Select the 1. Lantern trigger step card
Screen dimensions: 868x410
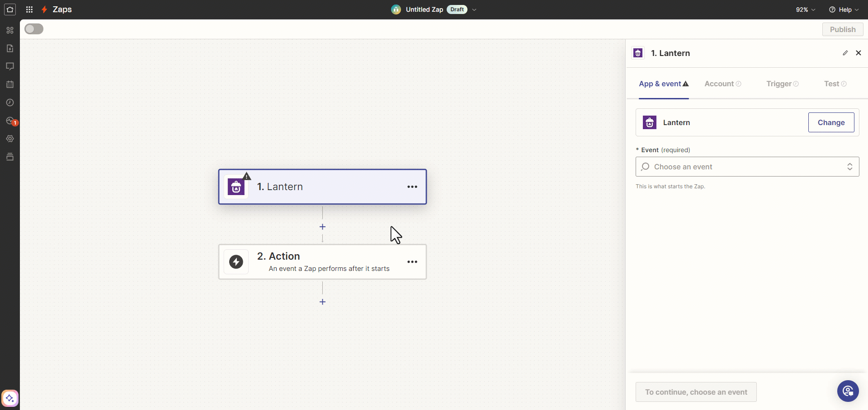click(322, 187)
